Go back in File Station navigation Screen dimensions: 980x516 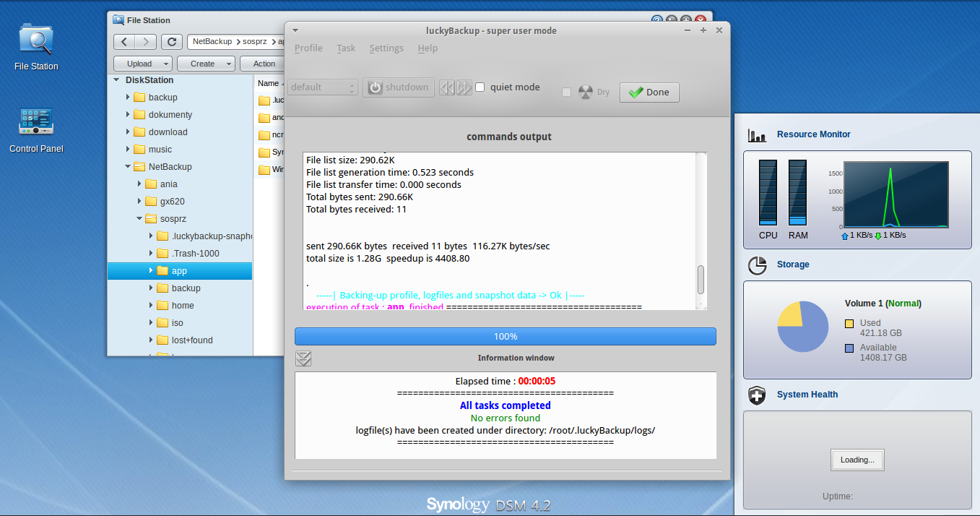(124, 42)
